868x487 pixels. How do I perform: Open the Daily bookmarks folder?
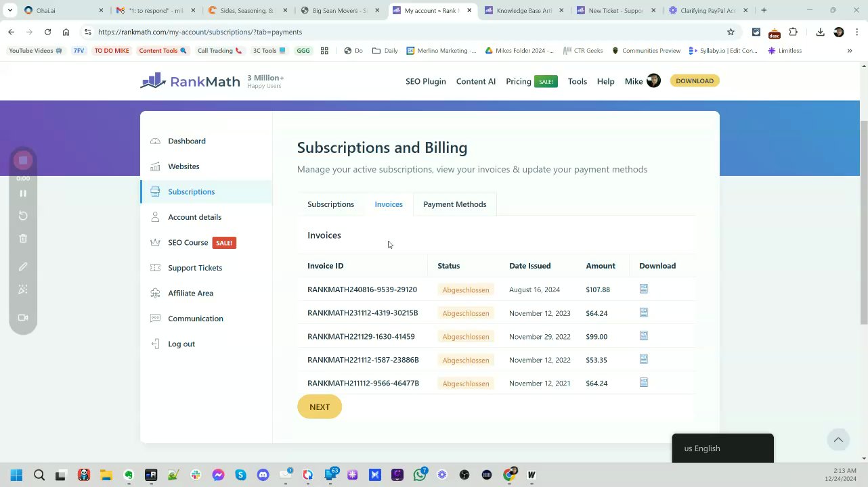point(385,51)
